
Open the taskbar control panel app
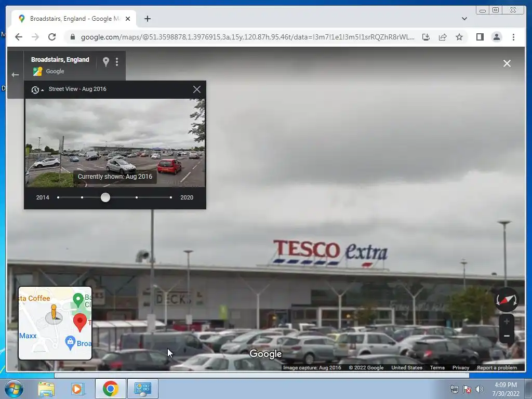point(142,389)
